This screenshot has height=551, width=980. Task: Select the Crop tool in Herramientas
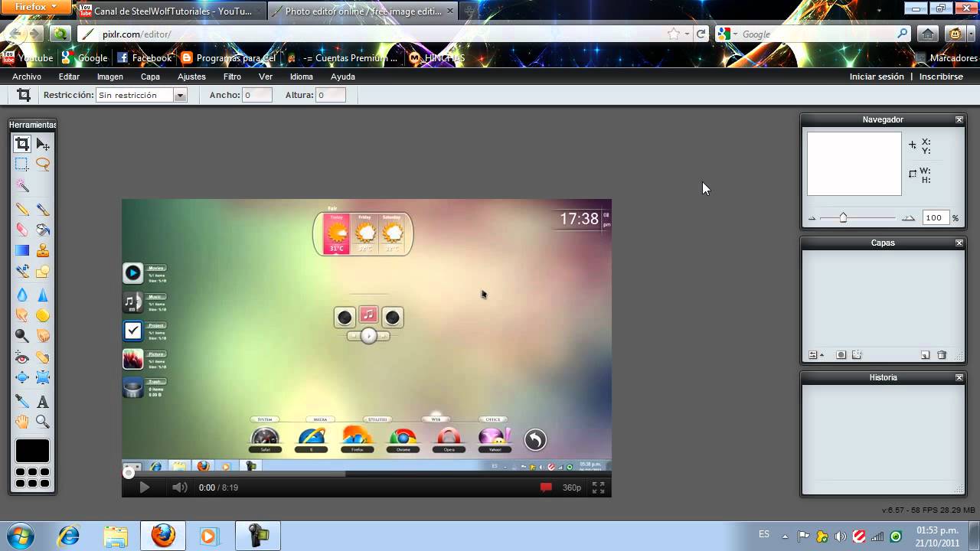point(22,144)
